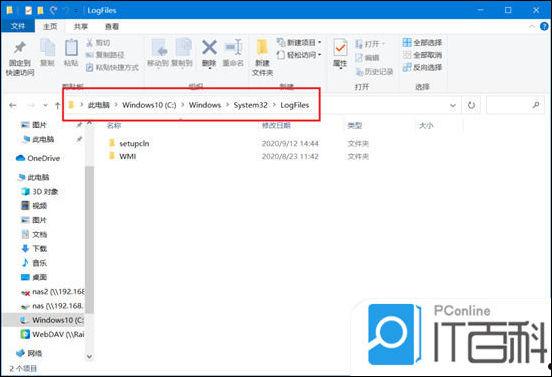Click System32 in address breadcrumb
The width and height of the screenshot is (552, 377).
pyautogui.click(x=251, y=105)
